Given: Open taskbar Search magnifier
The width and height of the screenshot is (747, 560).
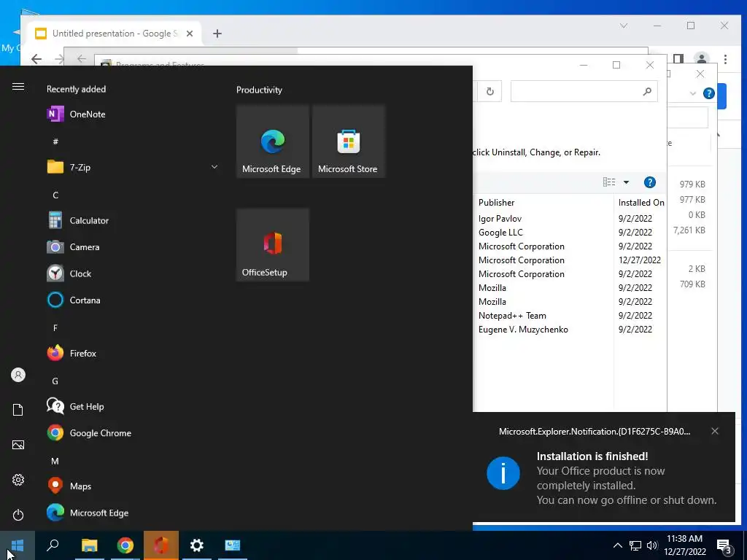Looking at the screenshot, I should pyautogui.click(x=53, y=545).
